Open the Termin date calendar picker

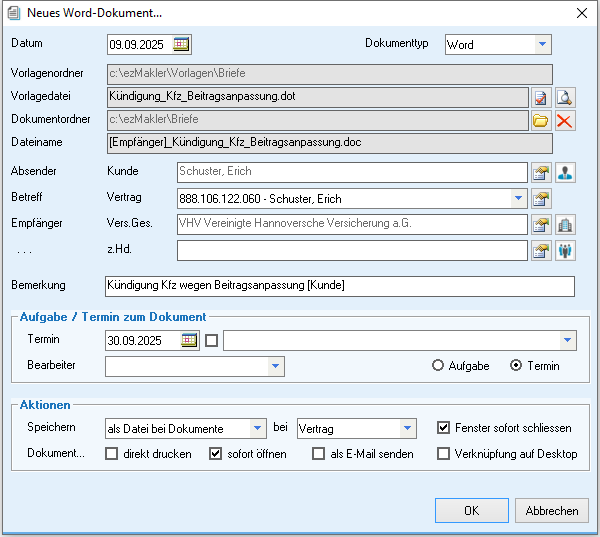(x=189, y=341)
